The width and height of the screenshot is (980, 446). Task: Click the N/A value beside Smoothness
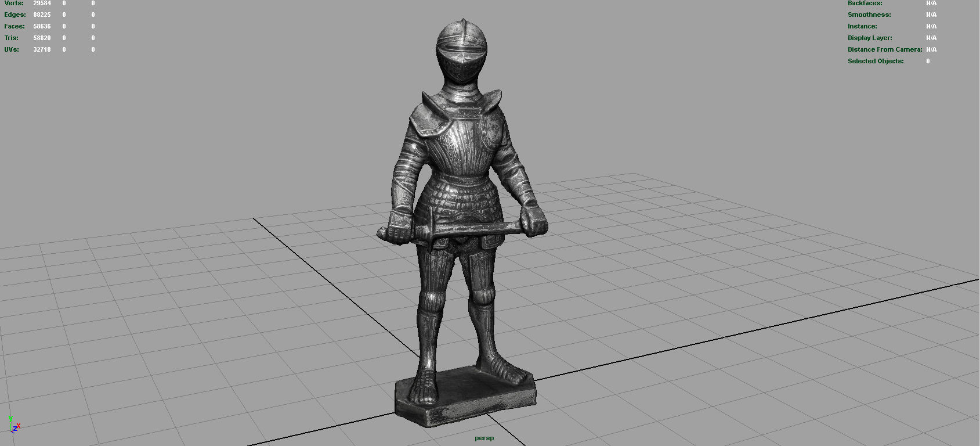click(931, 15)
